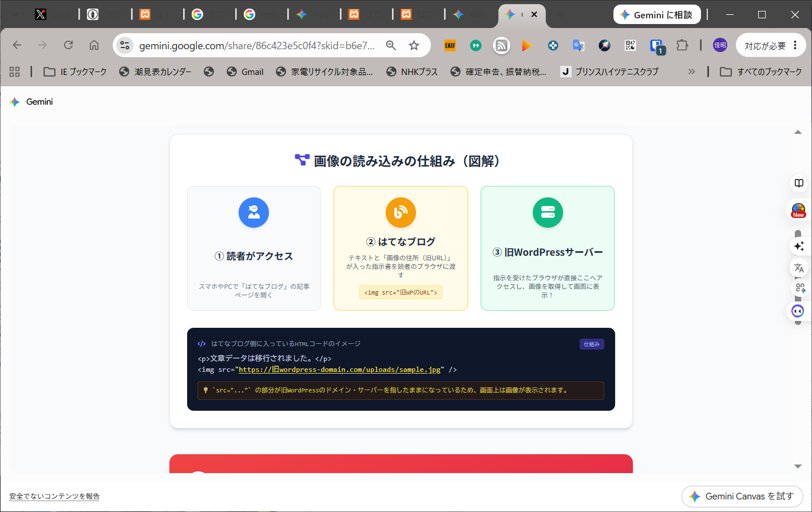Click the Gemini logo in the page header
Viewport: 812px width, 512px height.
31,102
